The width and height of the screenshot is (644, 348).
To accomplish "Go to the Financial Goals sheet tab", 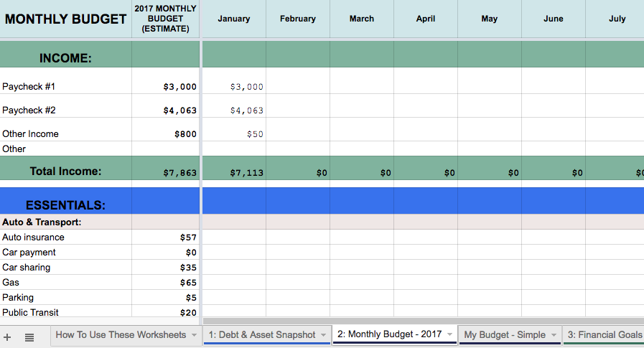I will [605, 335].
